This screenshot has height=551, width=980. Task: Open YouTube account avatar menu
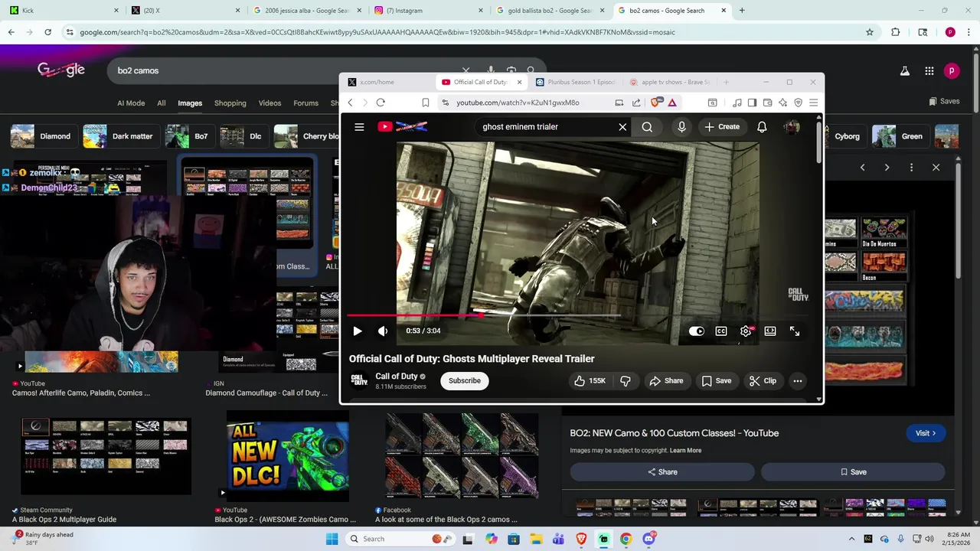[792, 127]
